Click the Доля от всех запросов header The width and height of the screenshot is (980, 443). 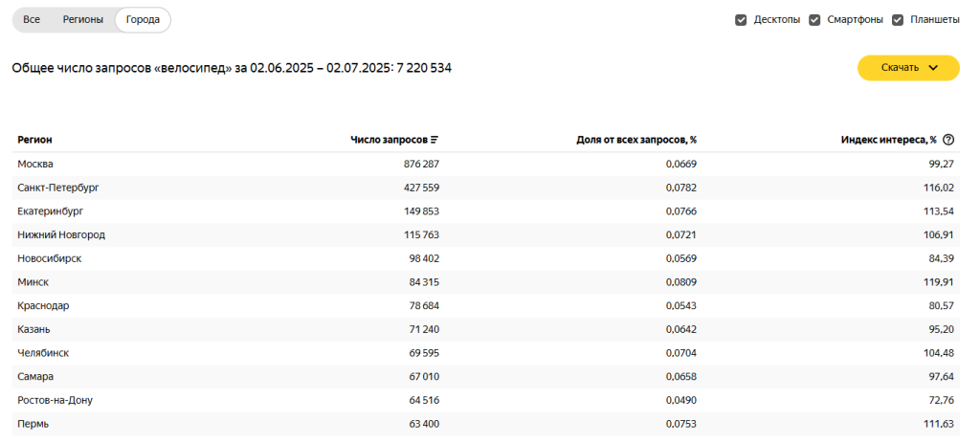pyautogui.click(x=636, y=140)
